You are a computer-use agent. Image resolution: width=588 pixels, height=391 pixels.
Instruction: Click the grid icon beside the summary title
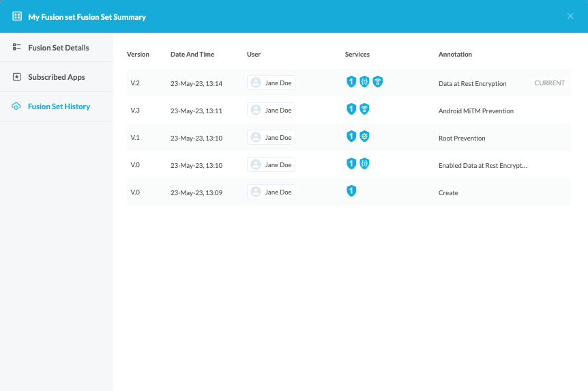tap(17, 16)
